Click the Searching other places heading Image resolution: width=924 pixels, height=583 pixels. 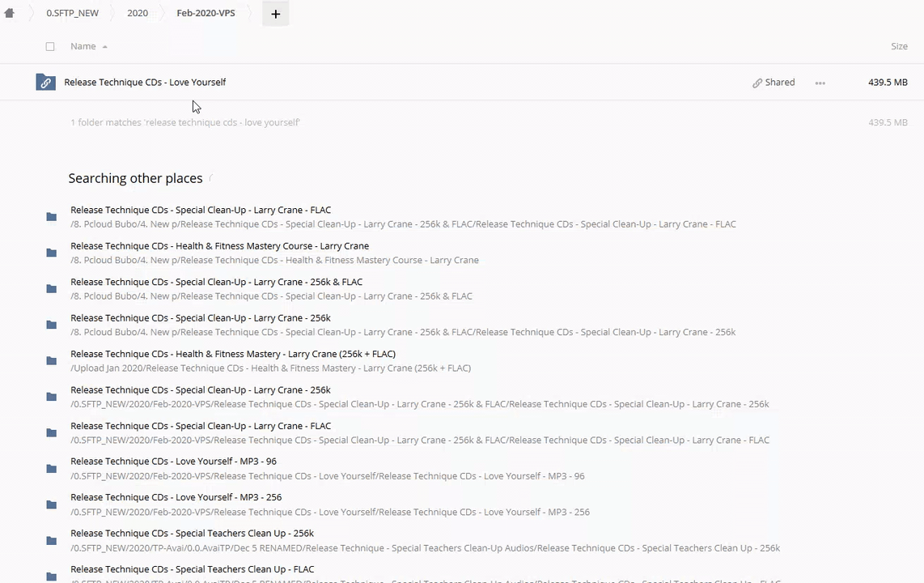click(x=135, y=178)
